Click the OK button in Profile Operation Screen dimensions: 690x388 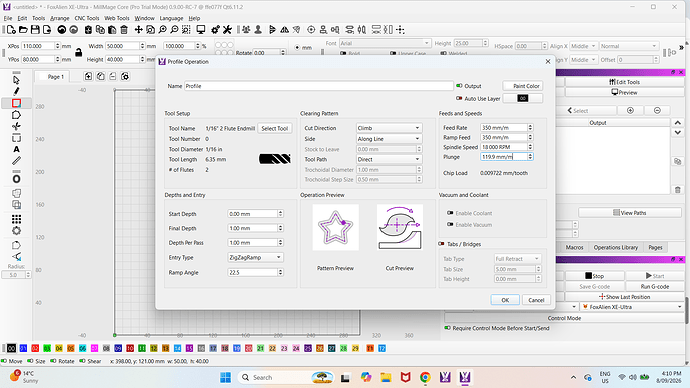[505, 300]
